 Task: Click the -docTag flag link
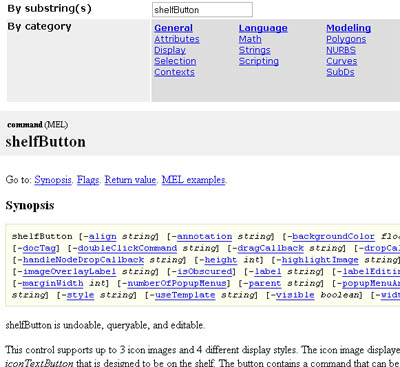(x=39, y=248)
